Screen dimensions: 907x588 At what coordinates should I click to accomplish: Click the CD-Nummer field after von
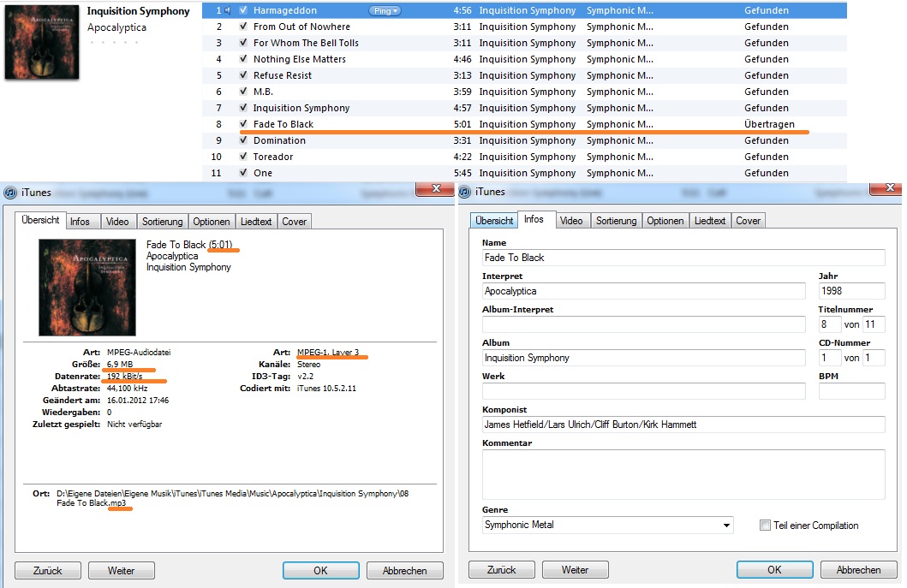point(874,358)
